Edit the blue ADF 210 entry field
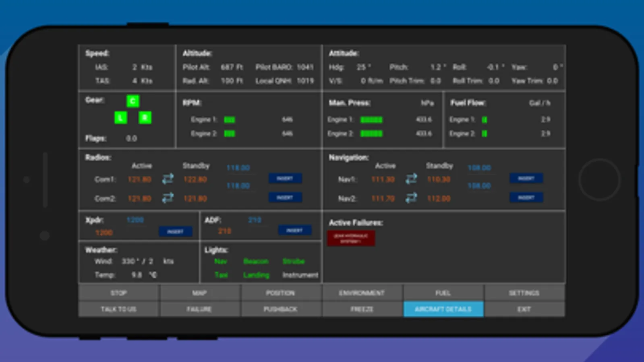The image size is (644, 362). coord(255,220)
